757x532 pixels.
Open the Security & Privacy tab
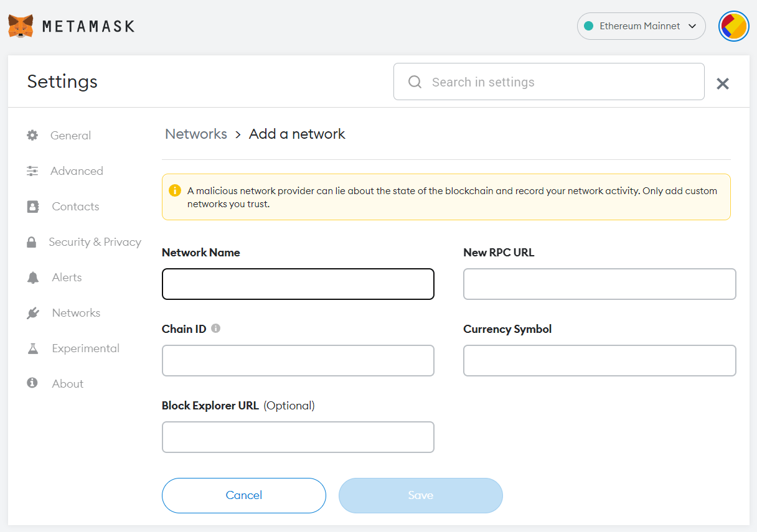(x=95, y=242)
